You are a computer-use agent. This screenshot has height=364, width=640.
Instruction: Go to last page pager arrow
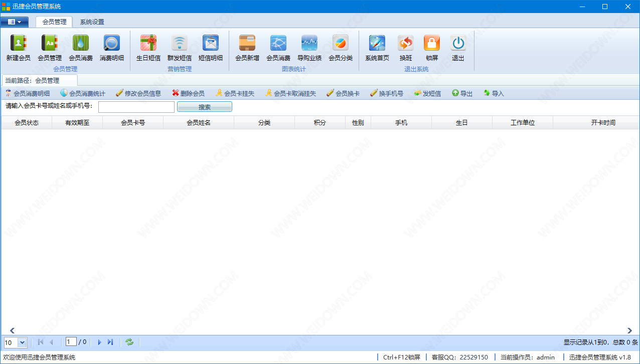(110, 342)
